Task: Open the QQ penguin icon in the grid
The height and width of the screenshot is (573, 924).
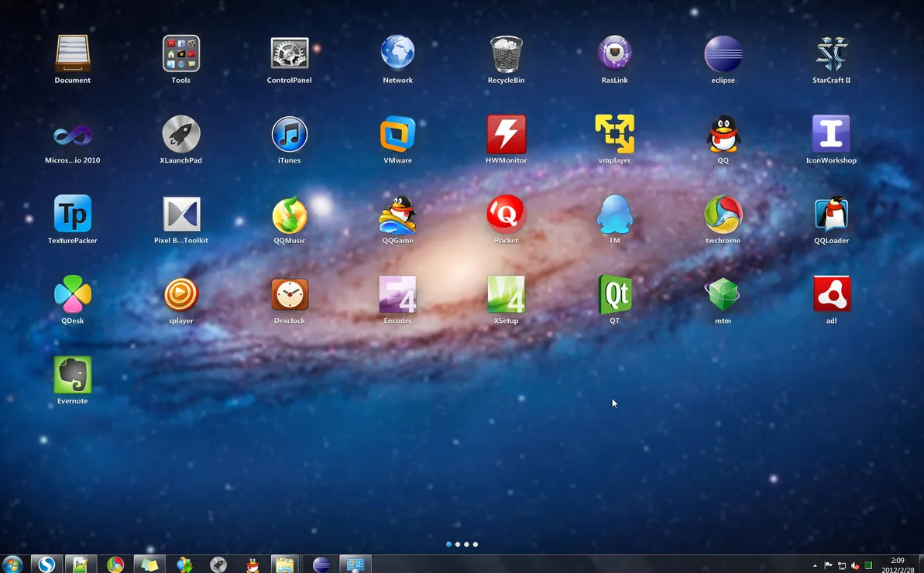Action: tap(723, 134)
